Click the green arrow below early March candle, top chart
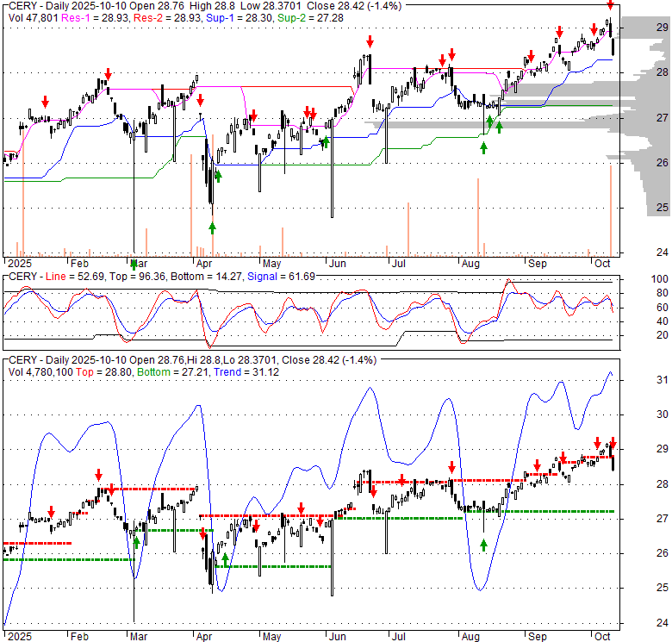The width and height of the screenshot is (672, 642). [x=134, y=265]
